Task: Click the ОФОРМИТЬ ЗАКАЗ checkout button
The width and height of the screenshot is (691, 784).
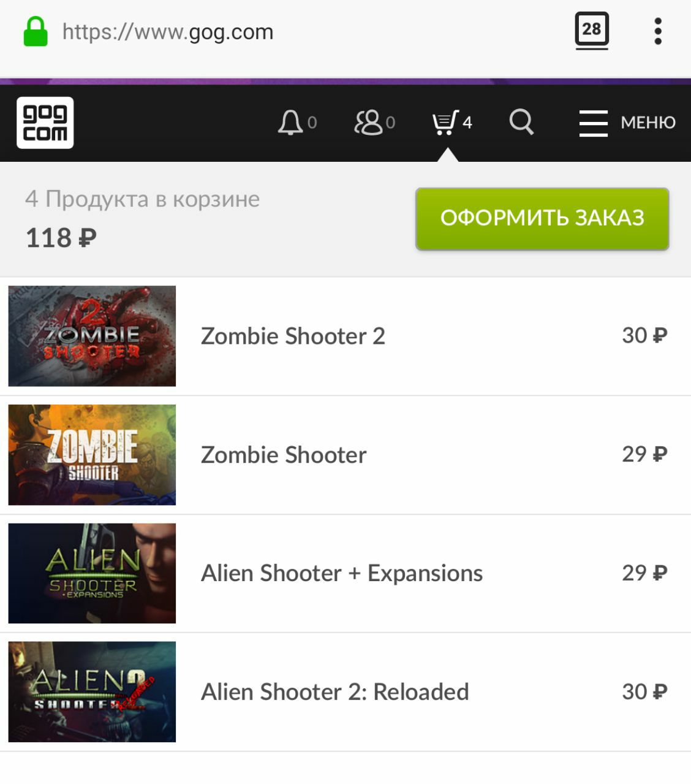Action: (542, 219)
